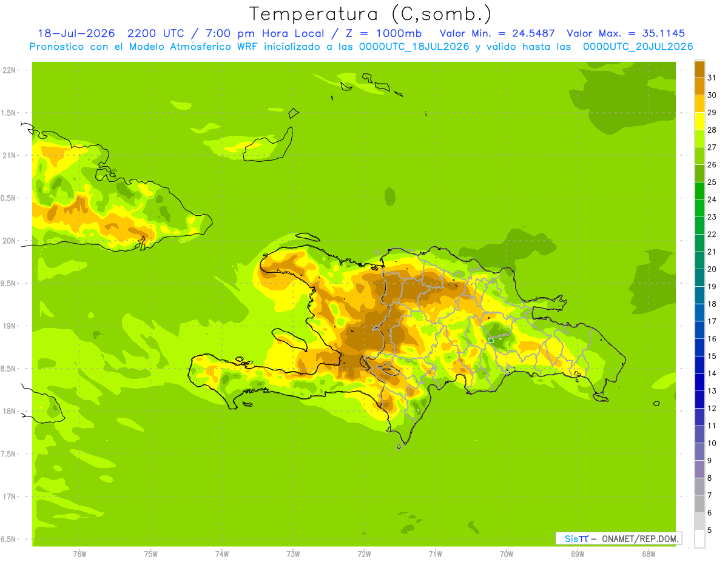
Task: Click the "72W" longitude label
Action: click(364, 554)
